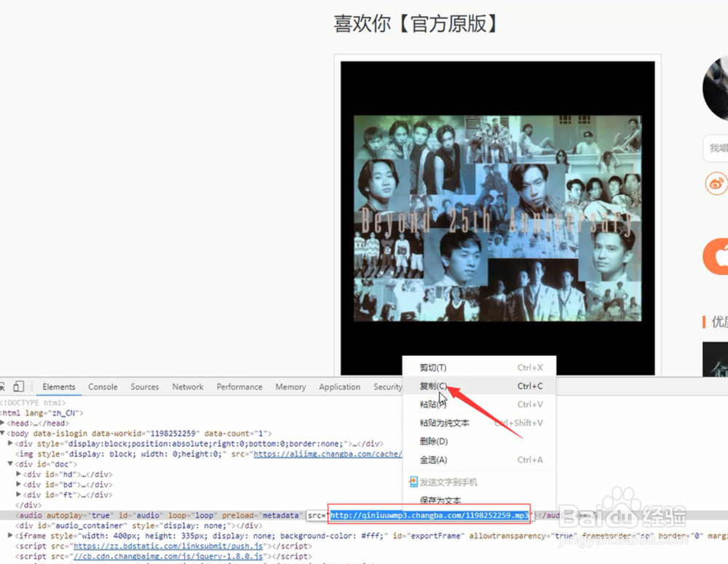Expand the iframe exportFrame node
This screenshot has height=564, width=728.
[10, 536]
